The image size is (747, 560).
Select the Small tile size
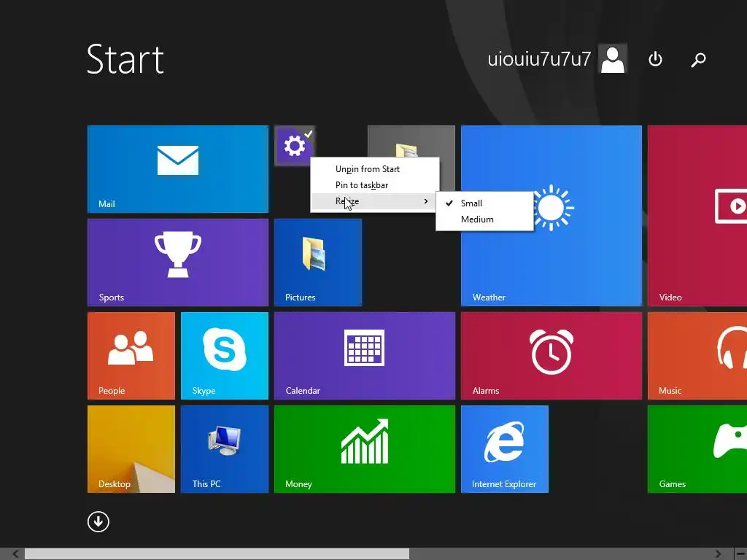click(x=484, y=203)
